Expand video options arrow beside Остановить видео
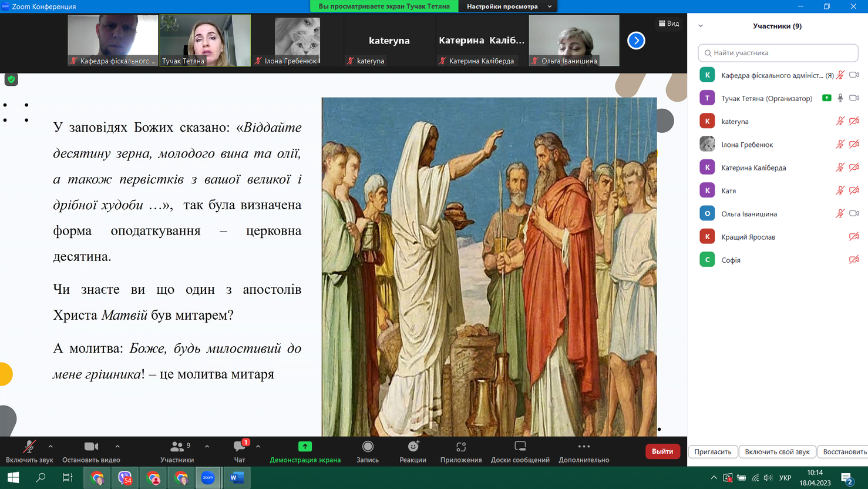Screen dimensions: 868x489 117,447
